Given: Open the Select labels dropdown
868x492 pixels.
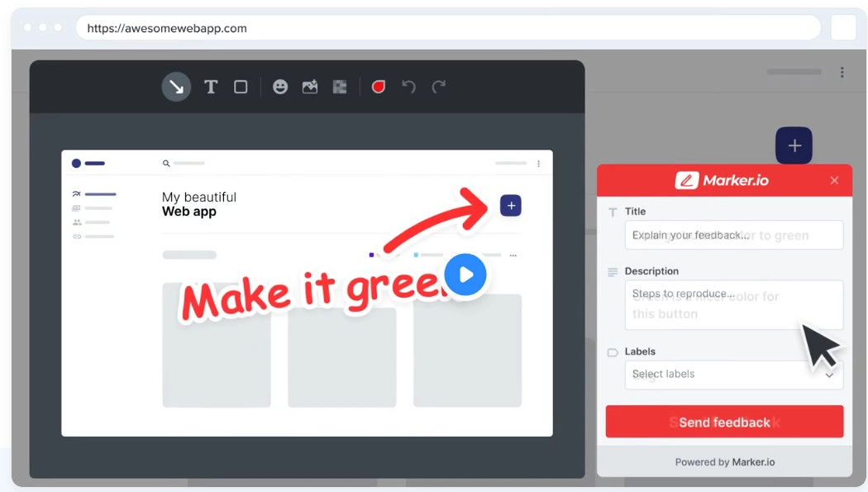Looking at the screenshot, I should 733,375.
